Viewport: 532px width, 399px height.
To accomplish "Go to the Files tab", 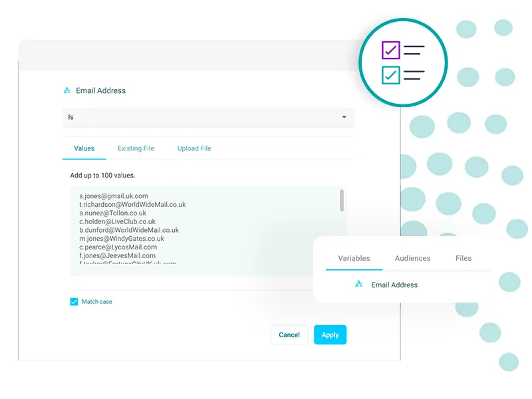I will coord(464,258).
